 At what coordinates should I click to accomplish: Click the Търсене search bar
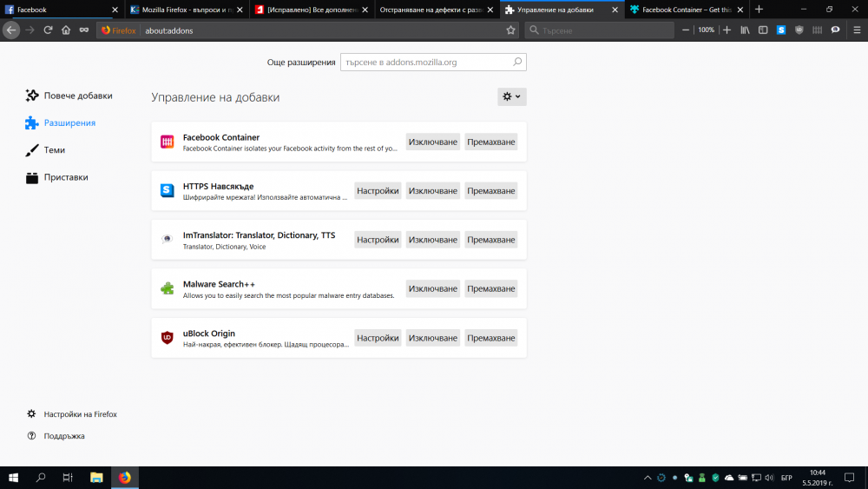[x=599, y=30]
